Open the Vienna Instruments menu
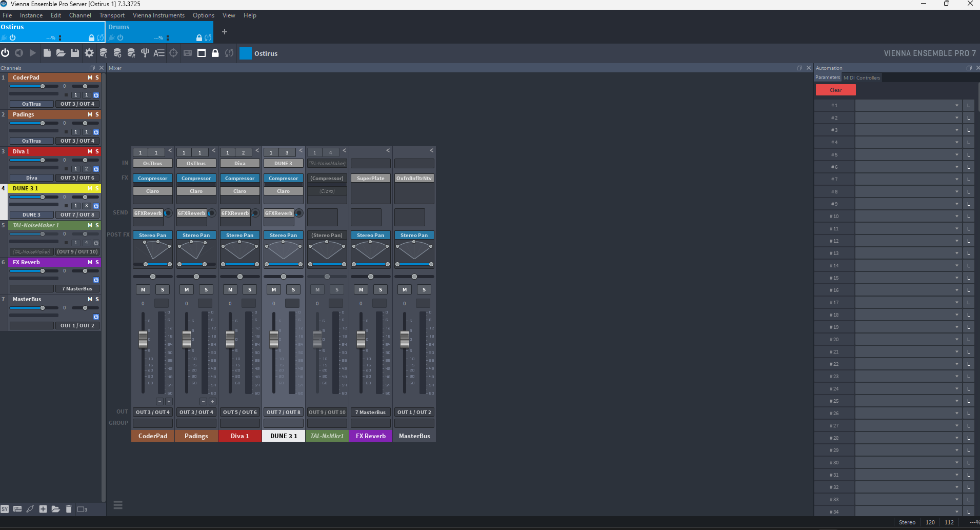Viewport: 980px width, 530px height. pyautogui.click(x=158, y=15)
